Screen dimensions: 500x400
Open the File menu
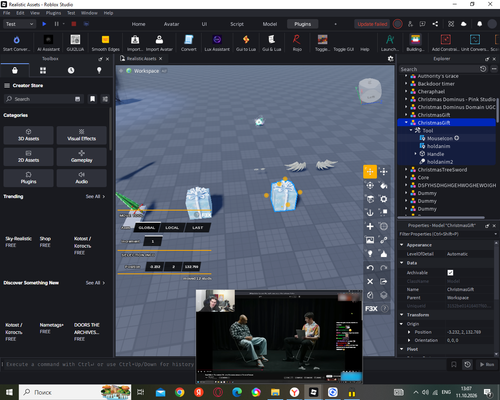(7, 13)
